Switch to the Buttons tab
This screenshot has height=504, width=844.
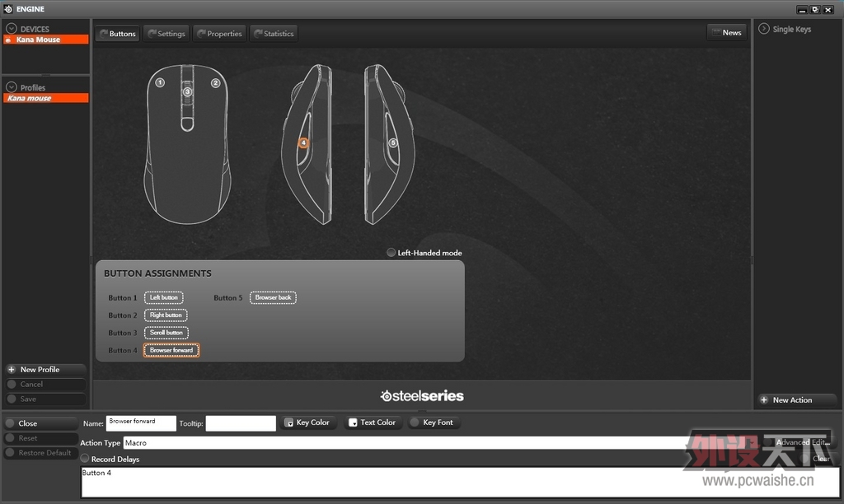(117, 33)
